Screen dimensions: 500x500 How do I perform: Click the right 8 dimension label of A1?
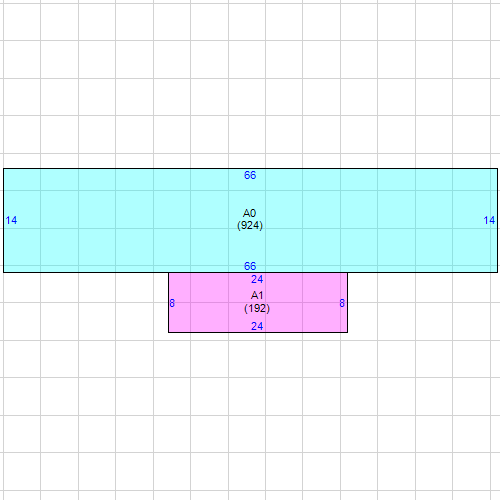[x=342, y=303]
